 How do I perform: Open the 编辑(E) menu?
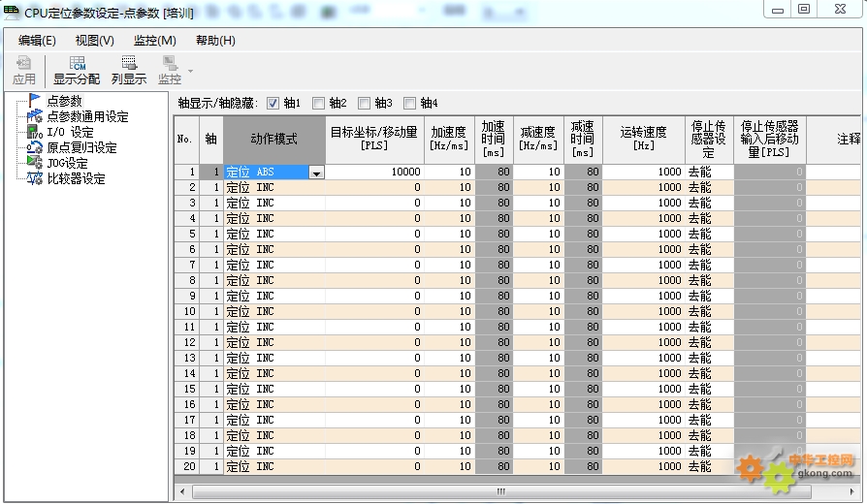tap(37, 41)
